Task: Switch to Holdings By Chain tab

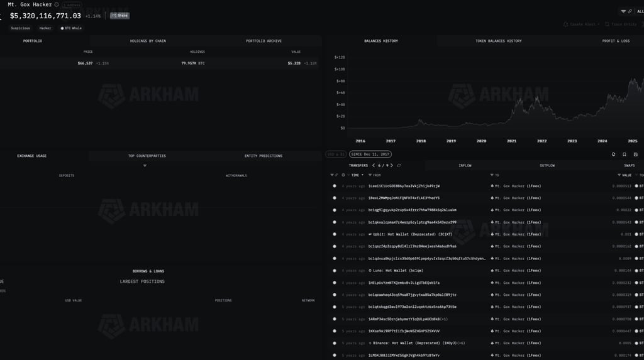Action: (x=148, y=41)
